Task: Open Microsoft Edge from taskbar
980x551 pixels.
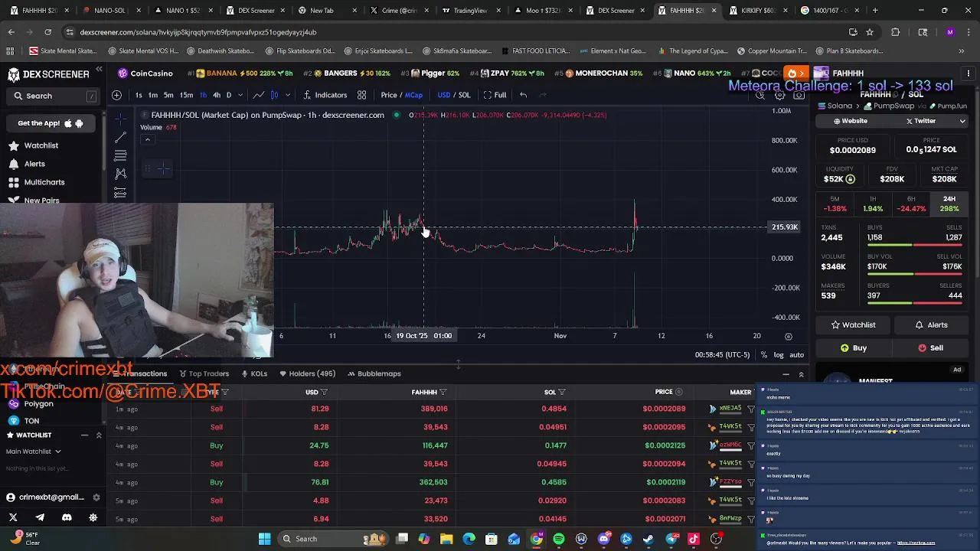Action: [x=469, y=539]
